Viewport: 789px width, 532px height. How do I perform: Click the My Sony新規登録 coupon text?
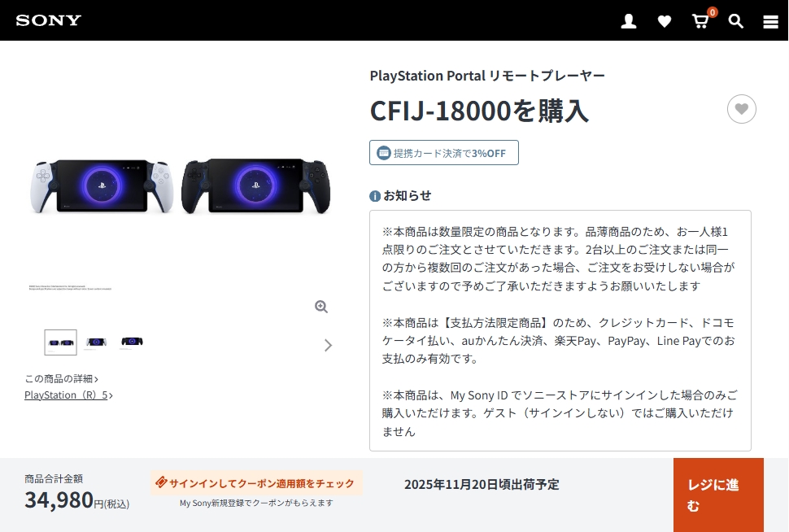[x=256, y=503]
